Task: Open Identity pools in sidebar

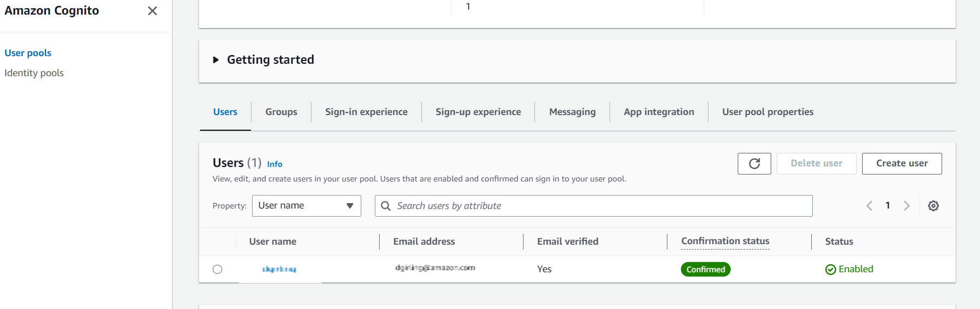Action: [x=34, y=73]
